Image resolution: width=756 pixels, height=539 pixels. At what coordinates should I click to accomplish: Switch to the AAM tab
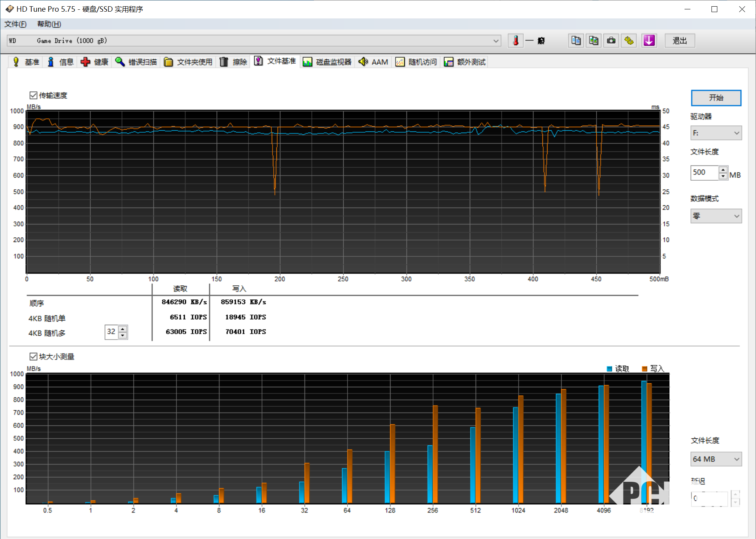click(373, 62)
